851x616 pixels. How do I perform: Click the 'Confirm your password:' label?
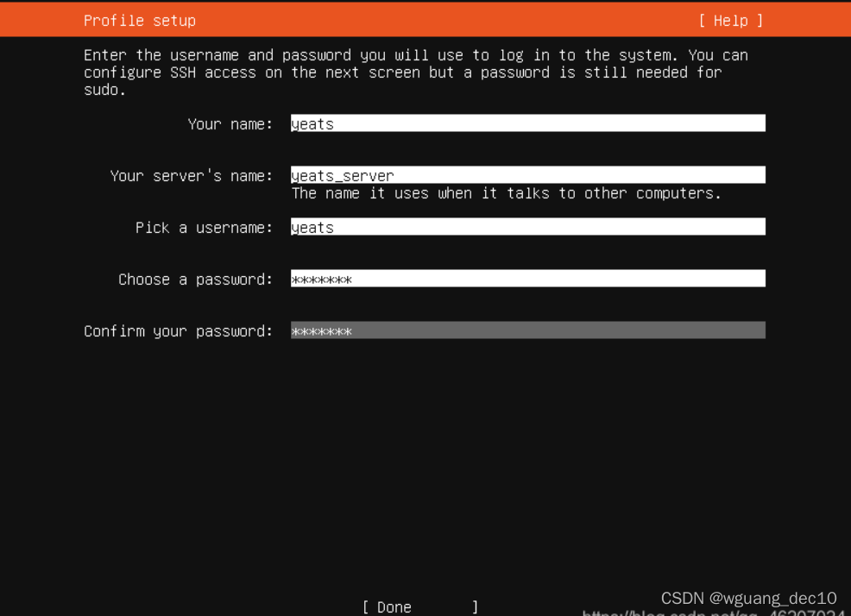[178, 331]
